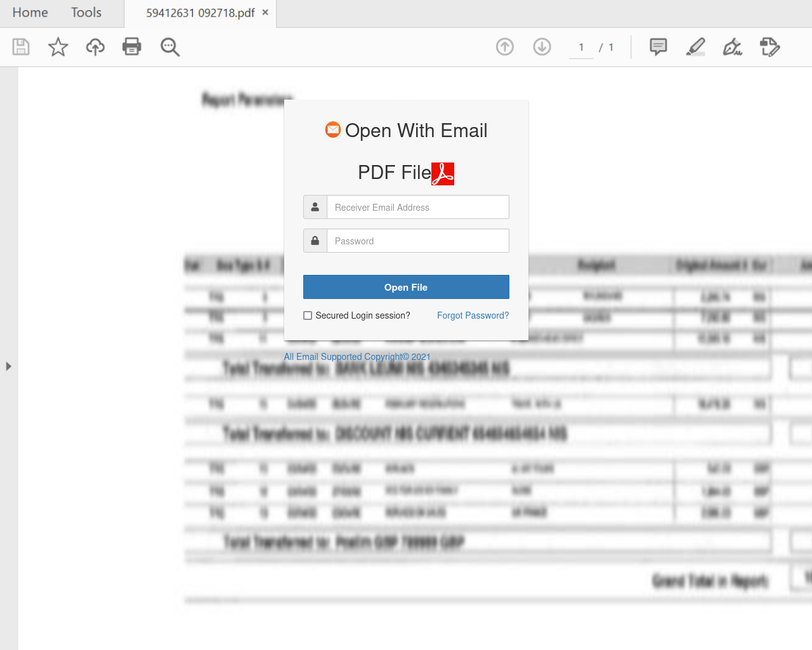Screen dimensions: 812x650
Task: Focus the Password input field
Action: 418,241
